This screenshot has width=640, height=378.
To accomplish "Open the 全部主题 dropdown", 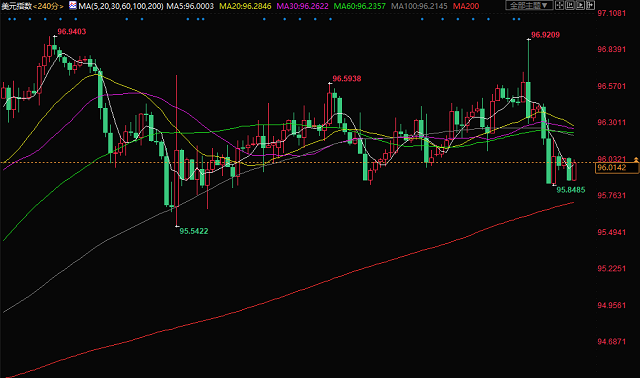I will (x=529, y=5).
